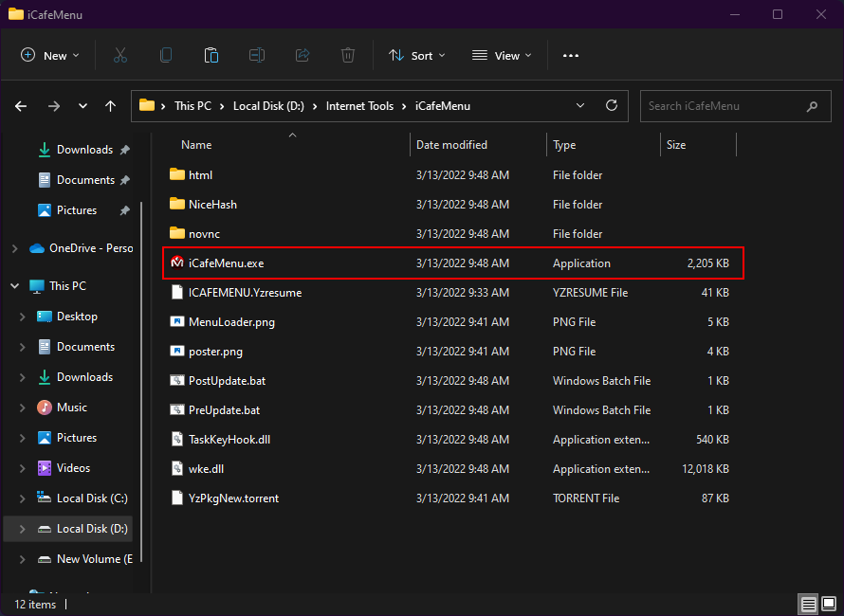This screenshot has height=616, width=844.
Task: Click the Copy icon in toolbar
Action: click(166, 56)
